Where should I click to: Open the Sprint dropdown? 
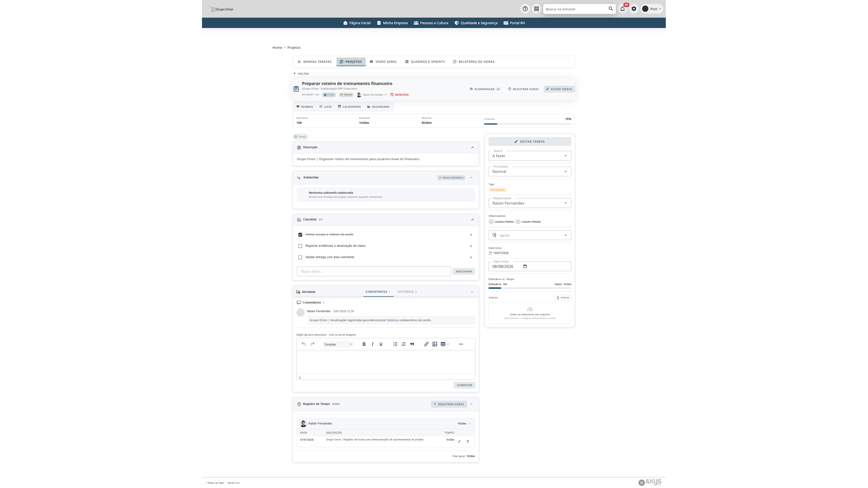point(530,235)
